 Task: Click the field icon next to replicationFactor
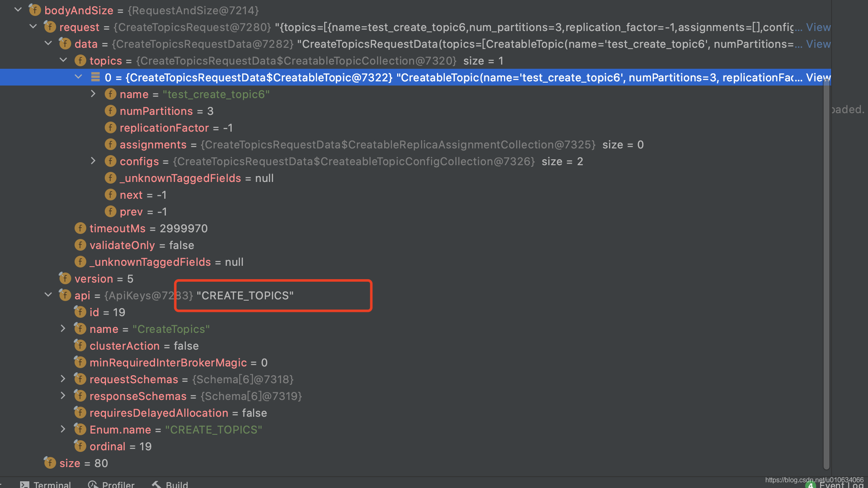click(110, 127)
